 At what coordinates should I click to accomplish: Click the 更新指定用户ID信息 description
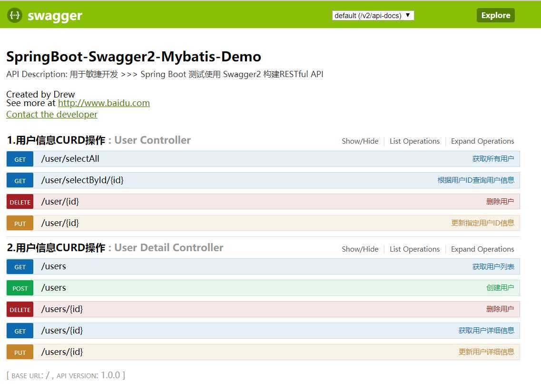482,223
